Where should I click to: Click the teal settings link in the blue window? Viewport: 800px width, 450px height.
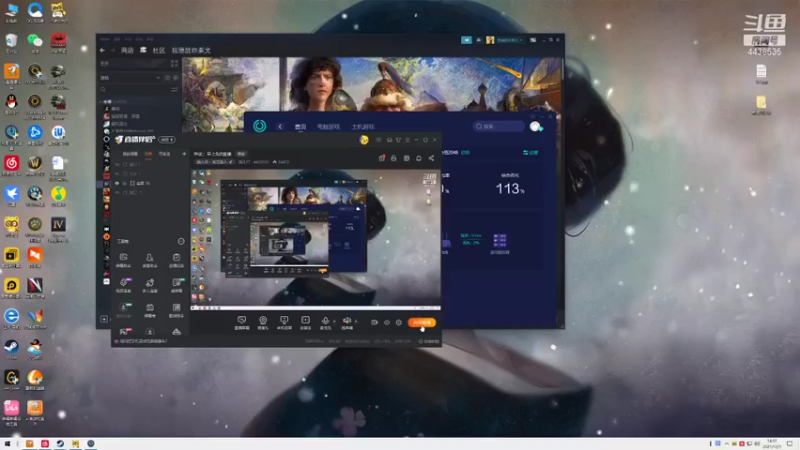531,153
